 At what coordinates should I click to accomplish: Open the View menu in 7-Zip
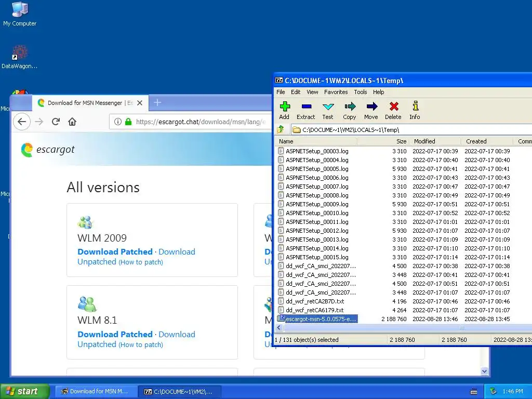point(312,92)
